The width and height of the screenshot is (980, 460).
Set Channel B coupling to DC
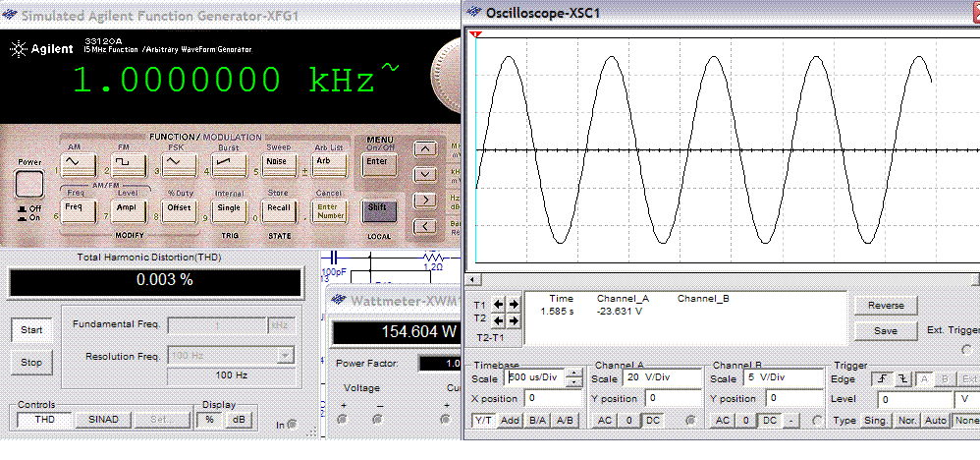tap(770, 421)
